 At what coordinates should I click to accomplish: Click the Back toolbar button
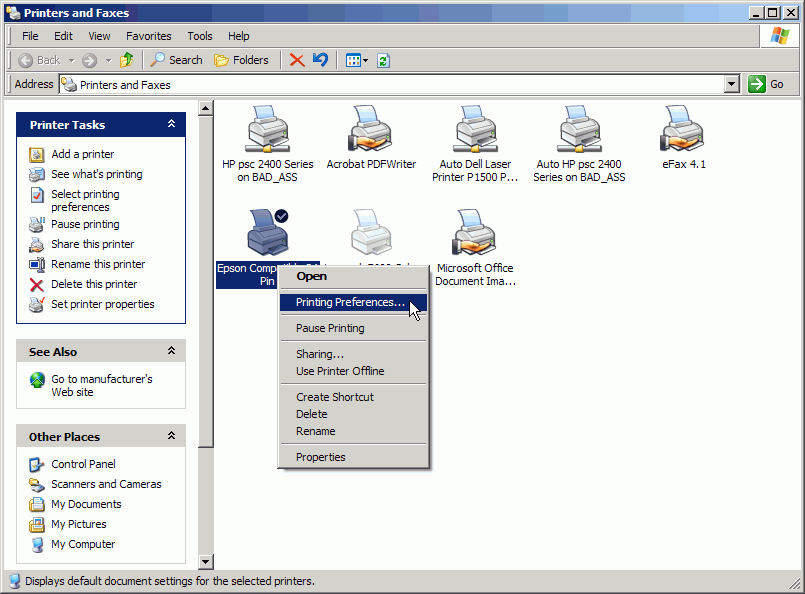click(x=39, y=61)
